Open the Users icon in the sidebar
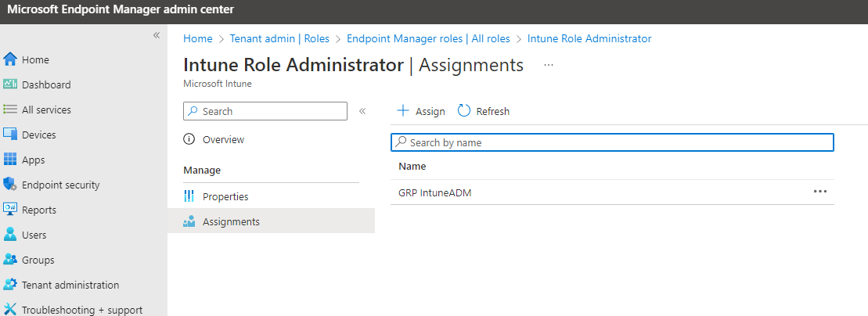The height and width of the screenshot is (316, 868). (10, 235)
